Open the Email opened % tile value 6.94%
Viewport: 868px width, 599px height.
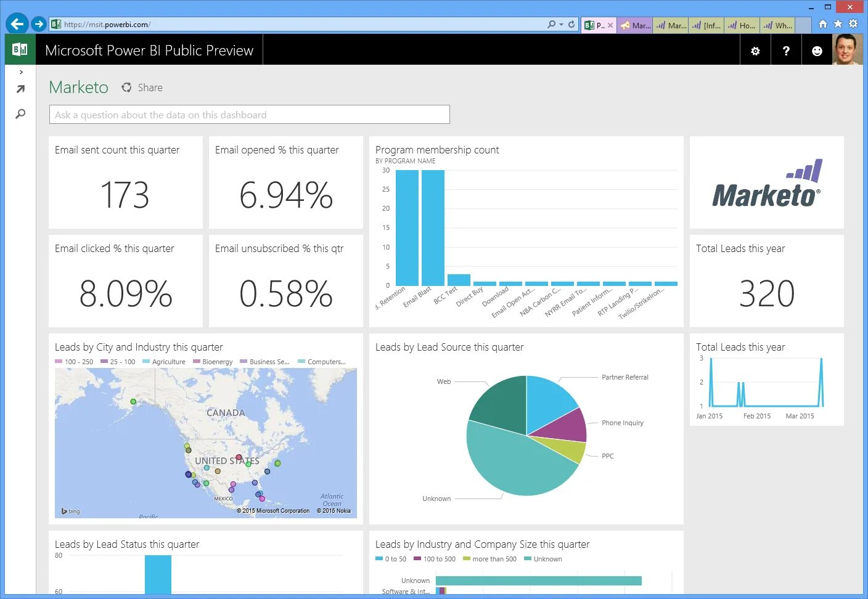click(x=286, y=195)
